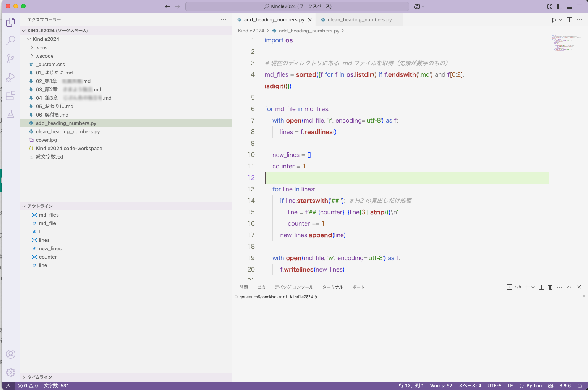Customize layout icon in title bar
Viewport: 588px width, 390px height.
(549, 6)
